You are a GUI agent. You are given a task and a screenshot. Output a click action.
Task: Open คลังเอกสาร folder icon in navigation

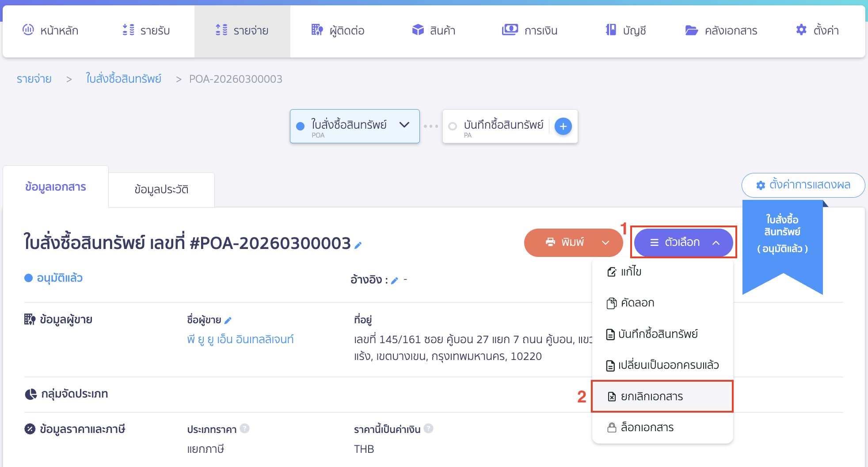[691, 30]
